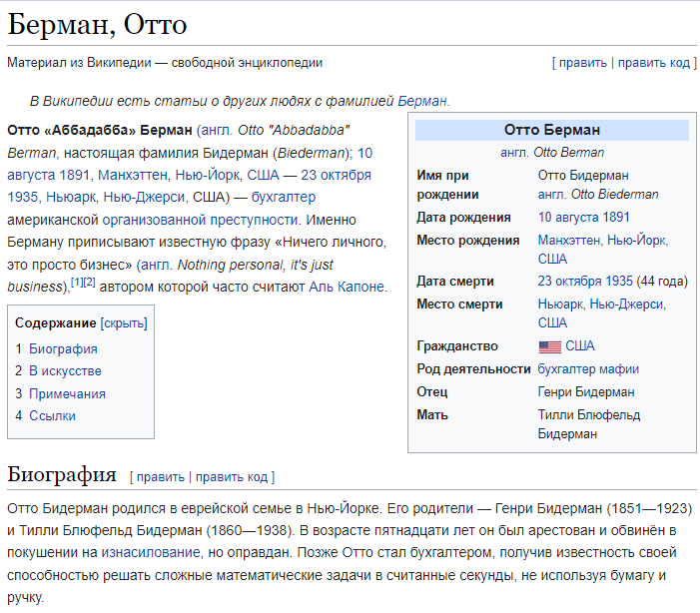Jump to 'Примечания' in contents
This screenshot has width=700, height=613.
pyautogui.click(x=68, y=393)
